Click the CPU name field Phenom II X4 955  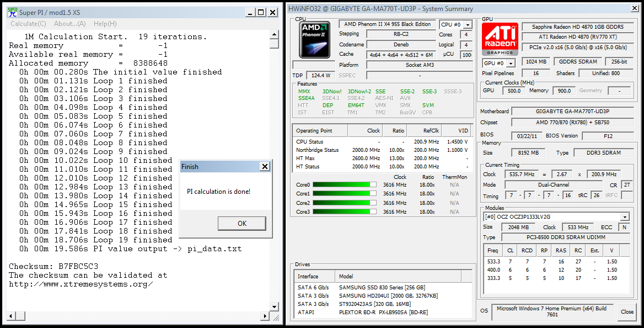point(387,24)
